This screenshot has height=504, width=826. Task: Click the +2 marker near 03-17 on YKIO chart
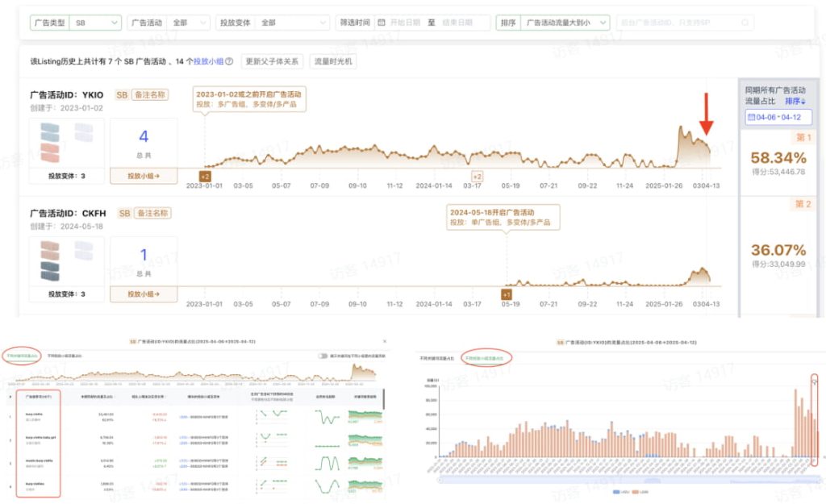(477, 177)
